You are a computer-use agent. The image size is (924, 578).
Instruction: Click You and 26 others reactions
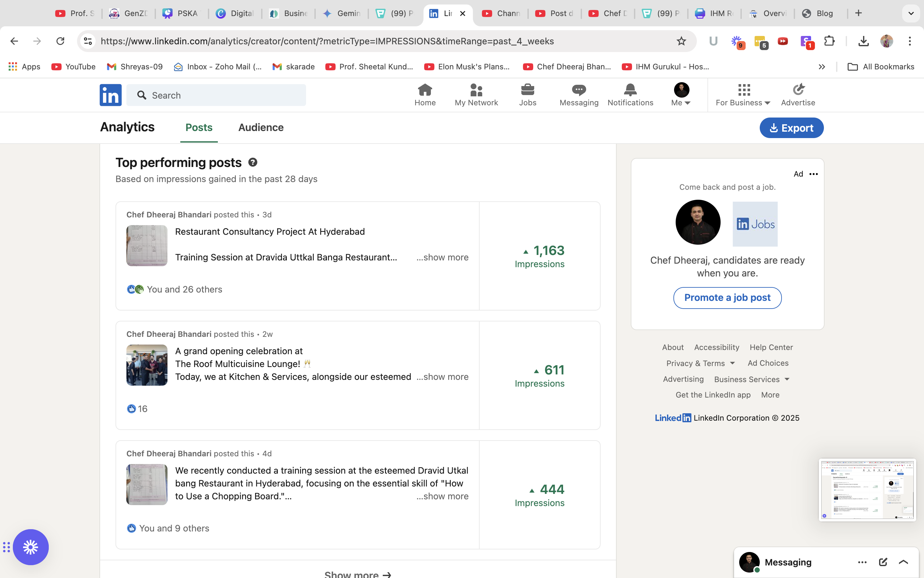click(175, 289)
